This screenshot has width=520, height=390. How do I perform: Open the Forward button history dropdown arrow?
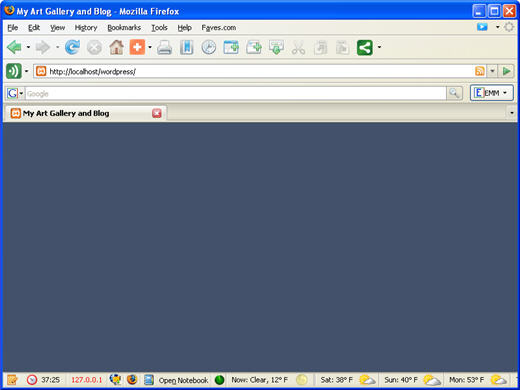pos(57,47)
